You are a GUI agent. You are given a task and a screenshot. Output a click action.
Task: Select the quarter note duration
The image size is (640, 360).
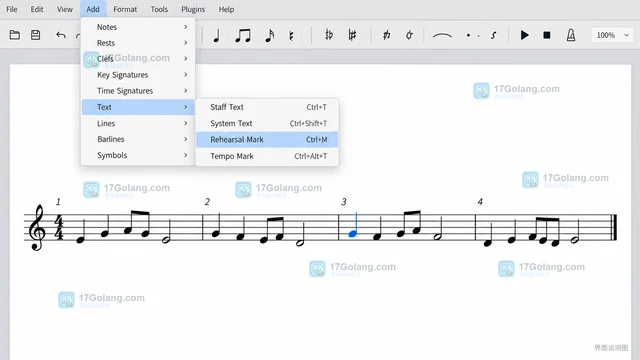tap(216, 36)
